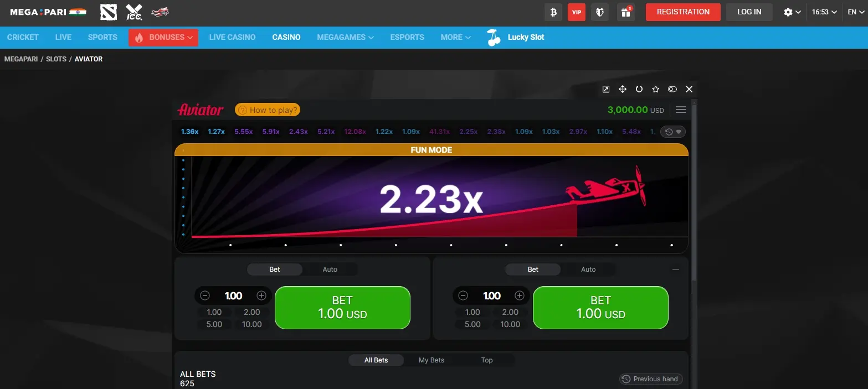This screenshot has height=389, width=868.
Task: Switch to My Bets tab
Action: click(x=432, y=360)
